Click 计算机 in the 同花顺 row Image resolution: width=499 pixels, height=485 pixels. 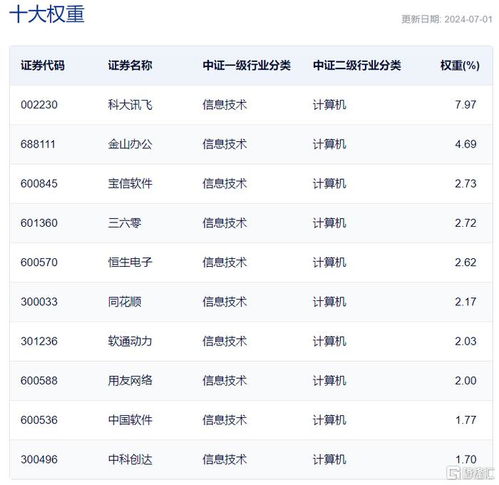coord(329,302)
